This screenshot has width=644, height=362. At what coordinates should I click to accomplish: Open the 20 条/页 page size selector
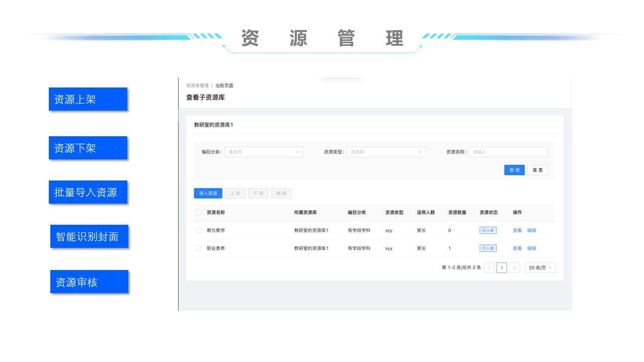[x=540, y=268]
